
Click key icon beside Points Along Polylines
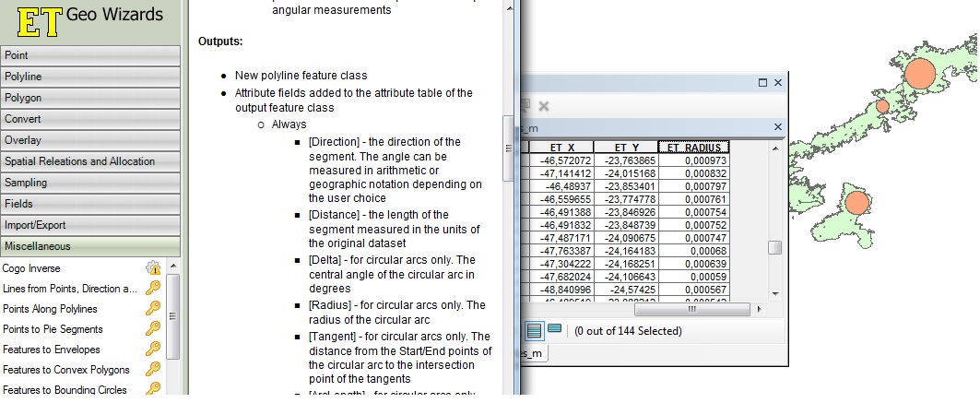153,308
